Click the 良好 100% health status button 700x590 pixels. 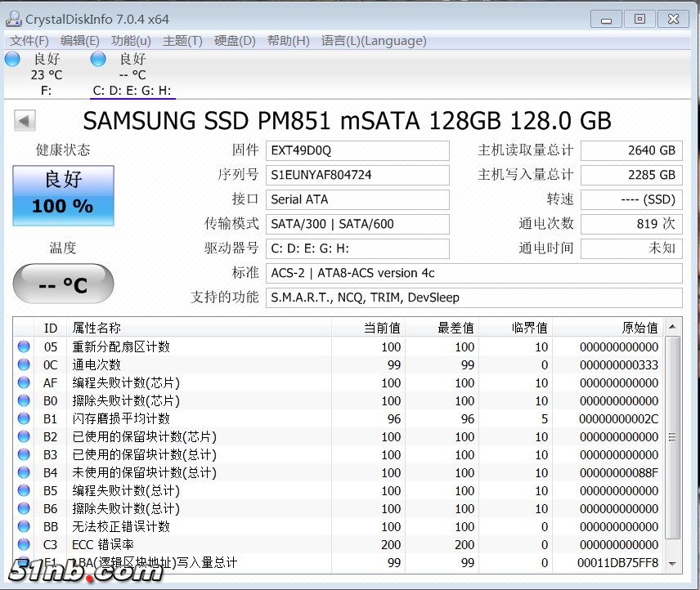tap(63, 196)
